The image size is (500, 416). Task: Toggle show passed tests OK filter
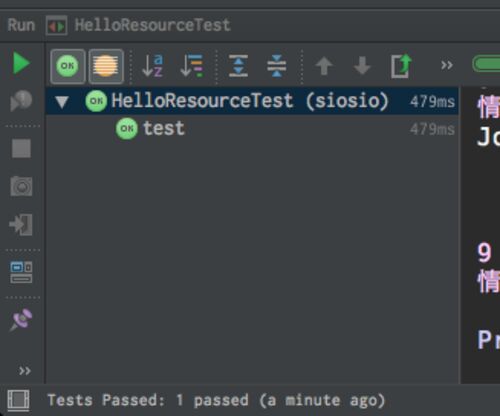click(68, 66)
